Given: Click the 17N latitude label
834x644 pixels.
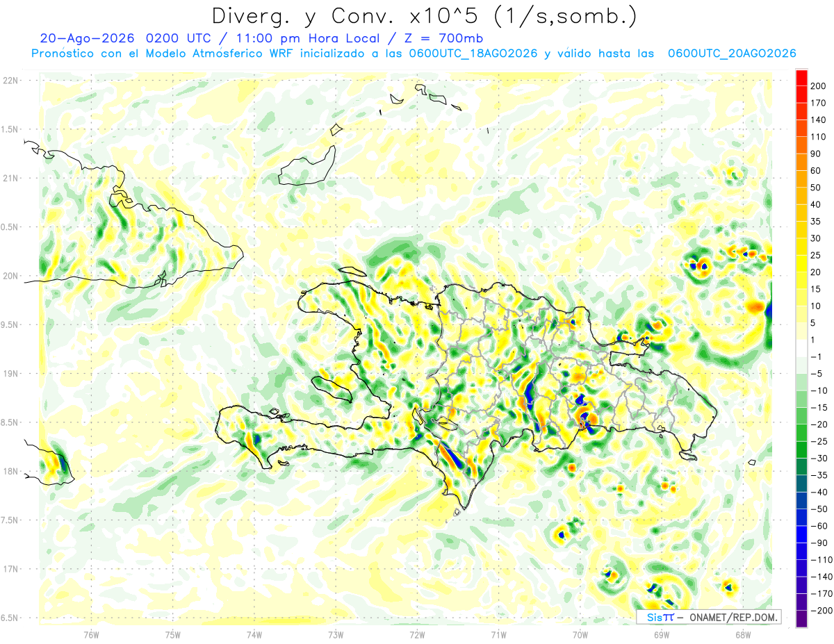Looking at the screenshot, I should [10, 569].
